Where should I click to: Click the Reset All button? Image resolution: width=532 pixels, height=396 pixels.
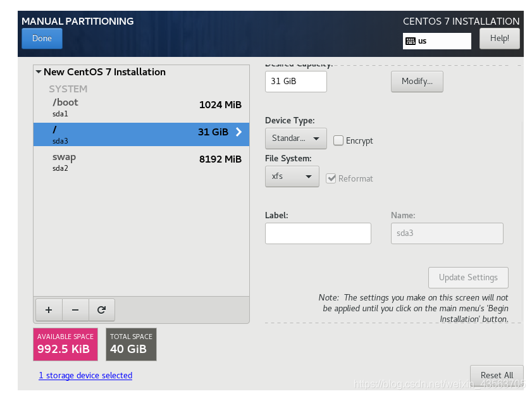[x=497, y=375]
